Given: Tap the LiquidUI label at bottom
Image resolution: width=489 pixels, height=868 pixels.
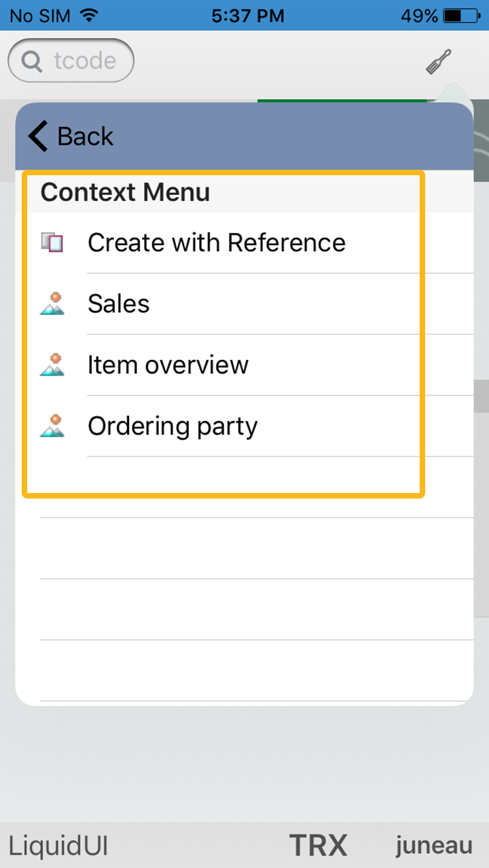Looking at the screenshot, I should coord(58,846).
